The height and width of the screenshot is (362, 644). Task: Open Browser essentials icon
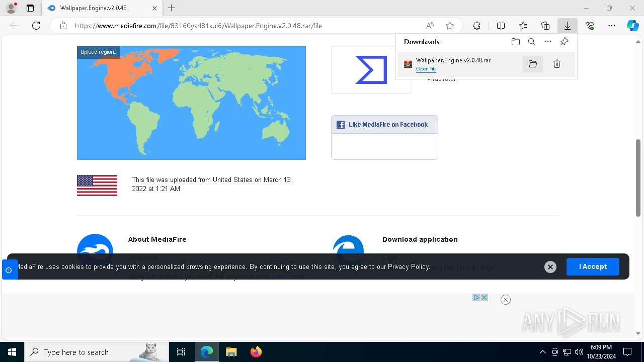590,26
